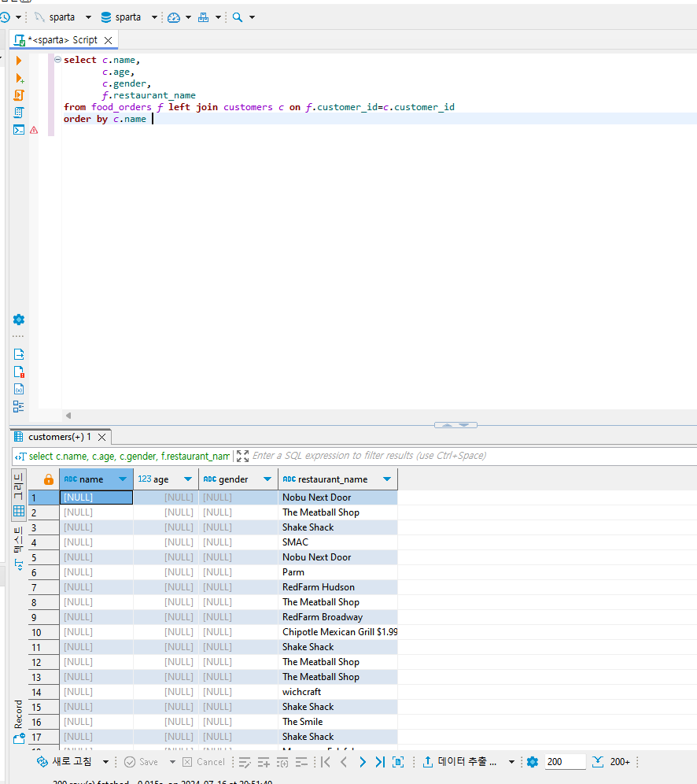Click the data export button 데이터 추출
697x784 pixels.
pos(459,761)
